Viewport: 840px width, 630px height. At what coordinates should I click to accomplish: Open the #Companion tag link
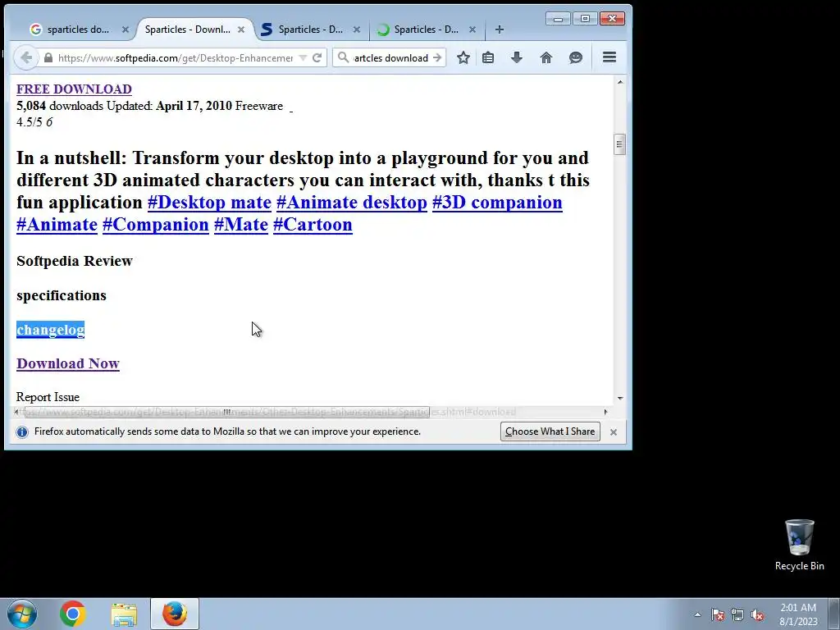[155, 225]
